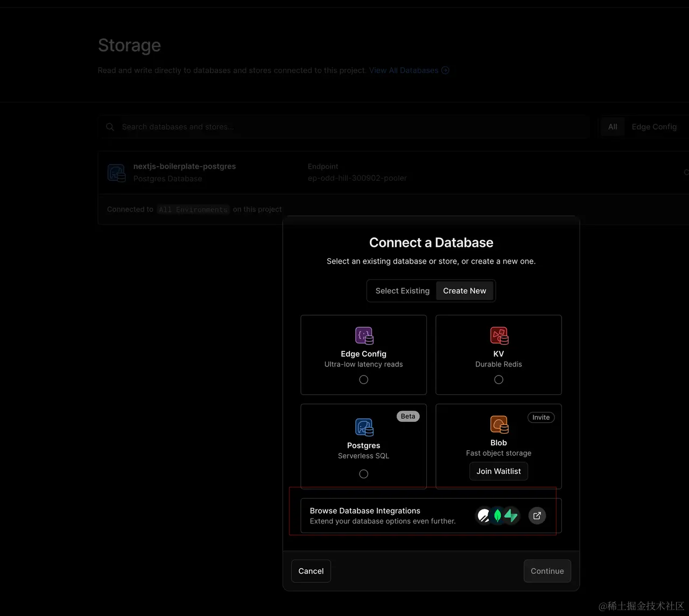Click the All Environments label
Viewport: 689px width, 616px height.
coord(193,210)
